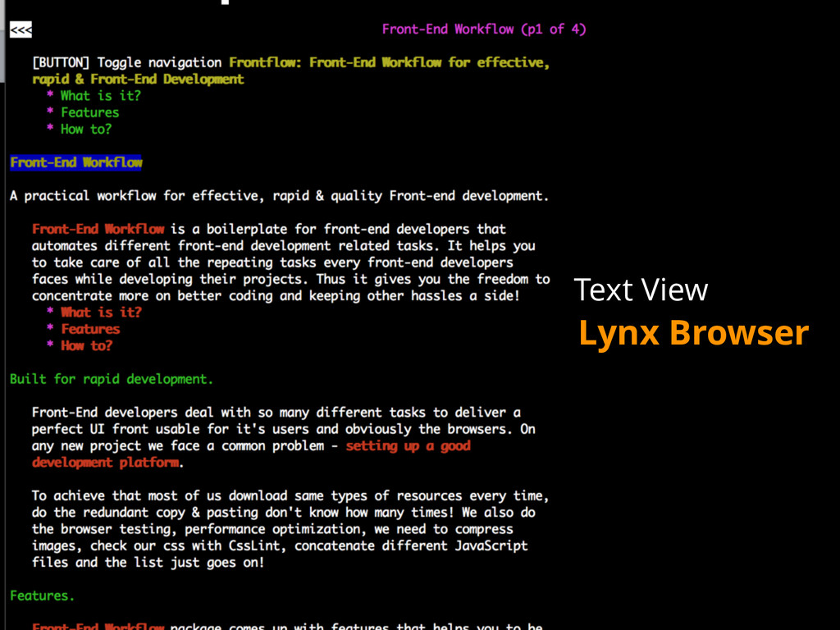Open the yellow Frontflow title link
Viewport: 840px width, 630px height.
[290, 71]
